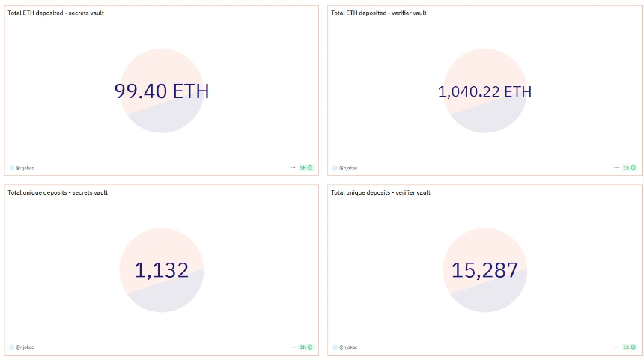The width and height of the screenshot is (644, 360).
Task: Click the 15,287 counter value
Action: [x=484, y=270]
